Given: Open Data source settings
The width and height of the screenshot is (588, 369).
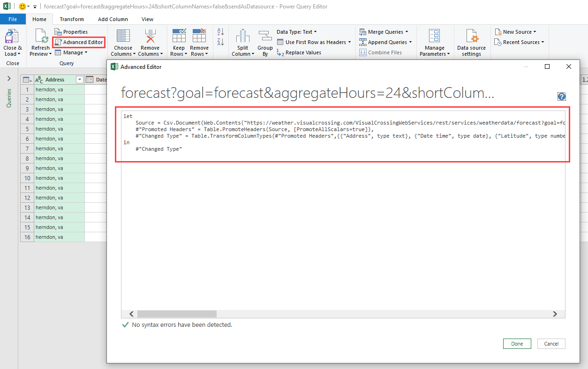Looking at the screenshot, I should pyautogui.click(x=471, y=37).
